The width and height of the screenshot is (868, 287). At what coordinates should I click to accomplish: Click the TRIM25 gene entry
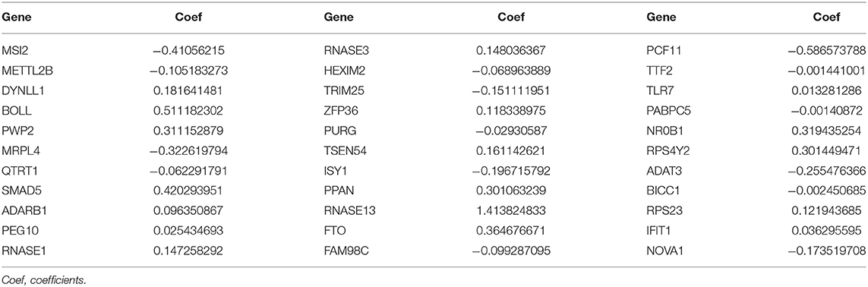click(x=340, y=90)
